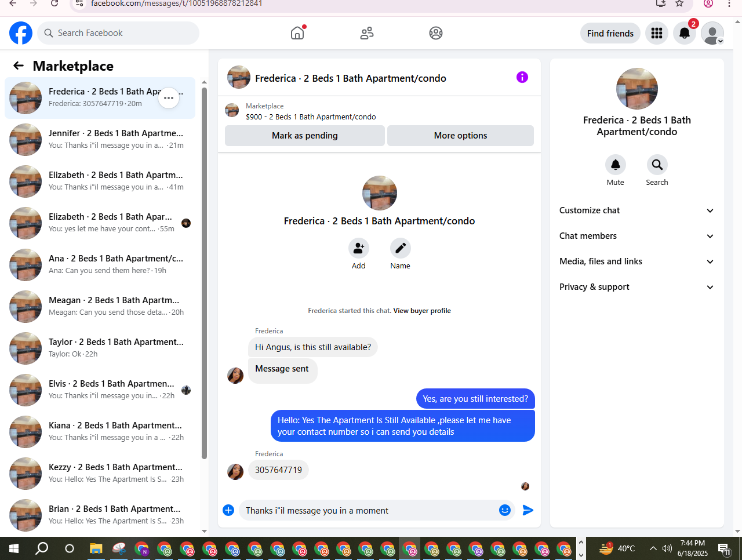Image resolution: width=742 pixels, height=560 pixels.
Task: Expand the Privacy & support section
Action: (x=637, y=287)
